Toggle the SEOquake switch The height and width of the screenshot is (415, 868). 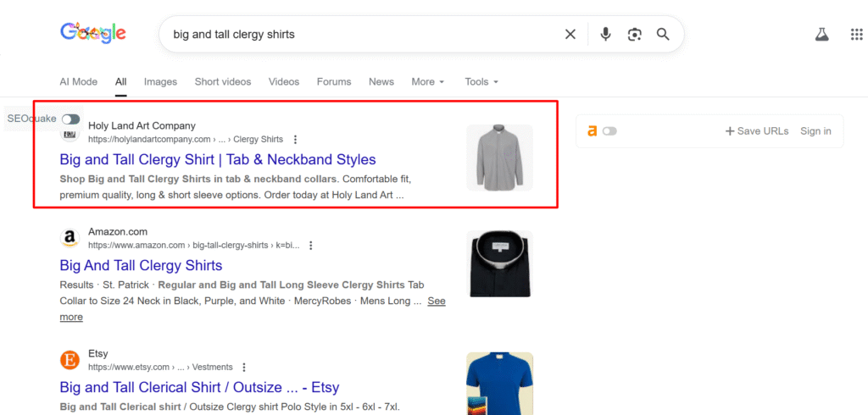click(70, 119)
